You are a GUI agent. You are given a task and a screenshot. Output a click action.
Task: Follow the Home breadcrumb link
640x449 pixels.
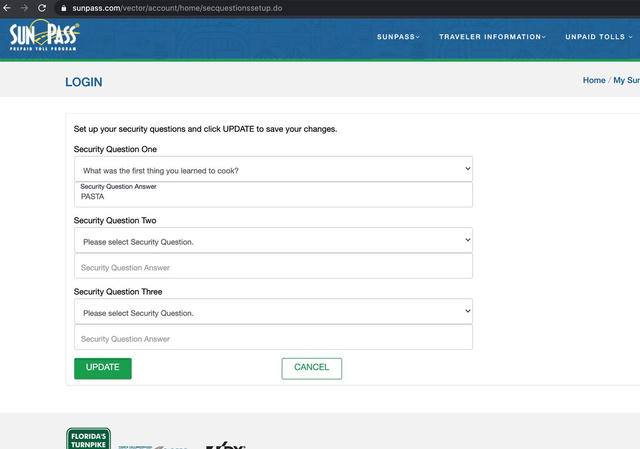(594, 80)
